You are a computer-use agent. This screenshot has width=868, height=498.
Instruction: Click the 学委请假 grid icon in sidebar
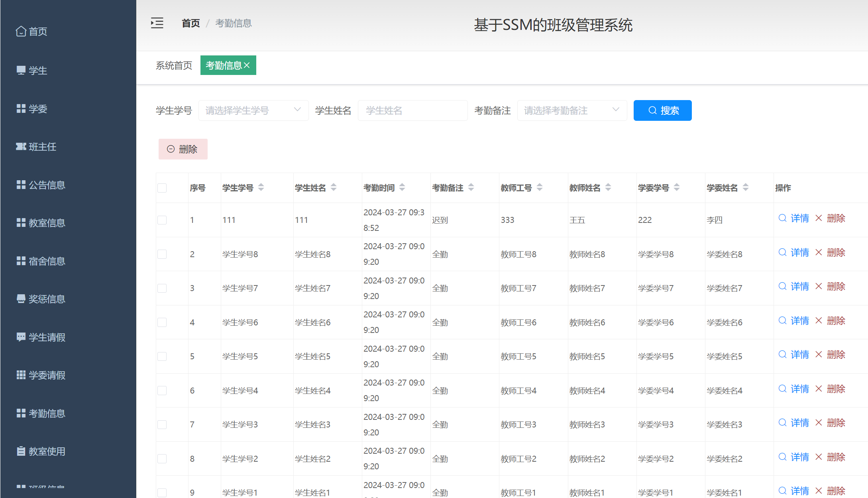[x=21, y=375]
